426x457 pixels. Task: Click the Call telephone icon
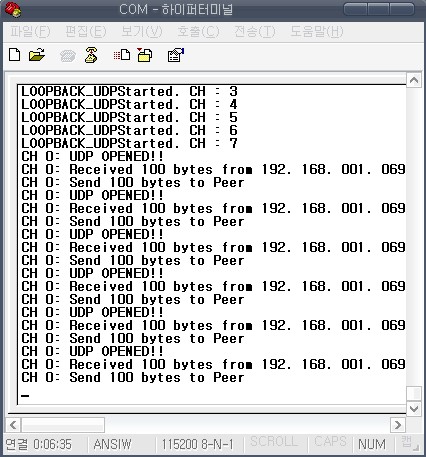pyautogui.click(x=68, y=56)
